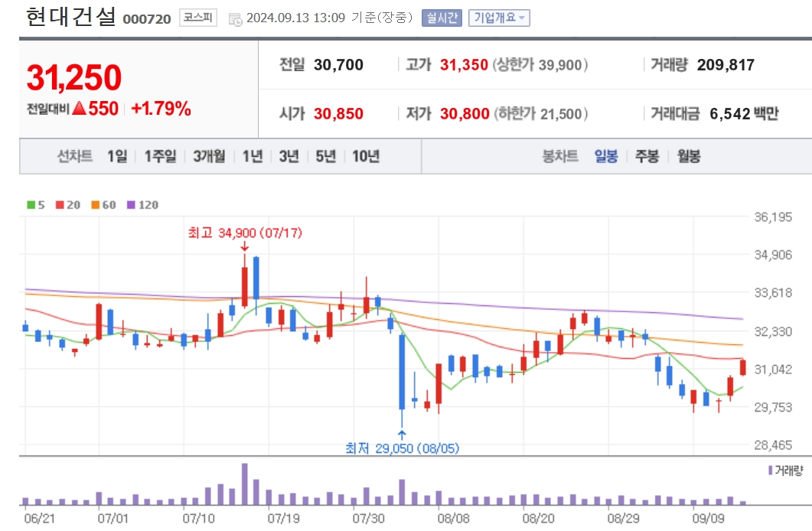Click the upper limit price 39,900
812x531 pixels.
tap(559, 65)
